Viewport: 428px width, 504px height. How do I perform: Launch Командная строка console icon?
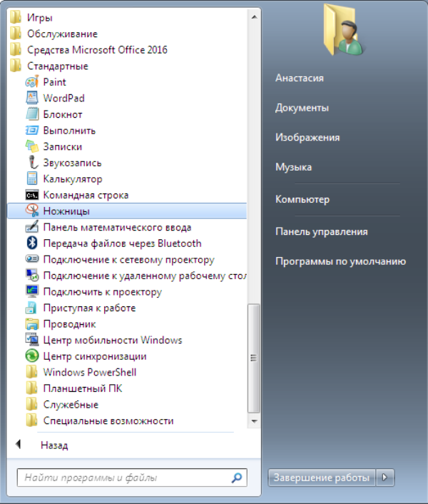[x=32, y=195]
